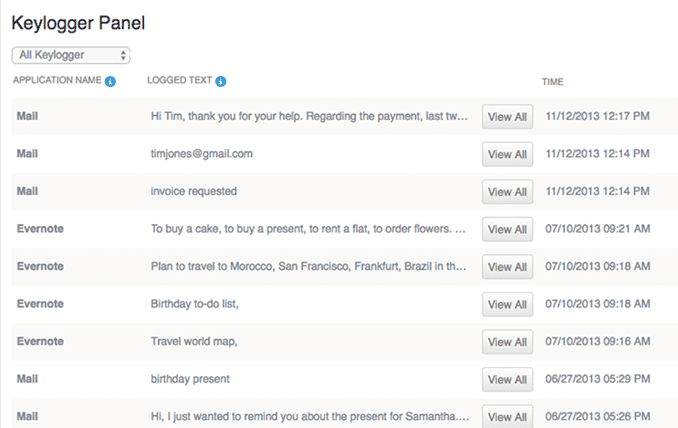This screenshot has height=428, width=678.
Task: Expand 'Plan to travel to Morocco' with View All
Action: (x=507, y=266)
